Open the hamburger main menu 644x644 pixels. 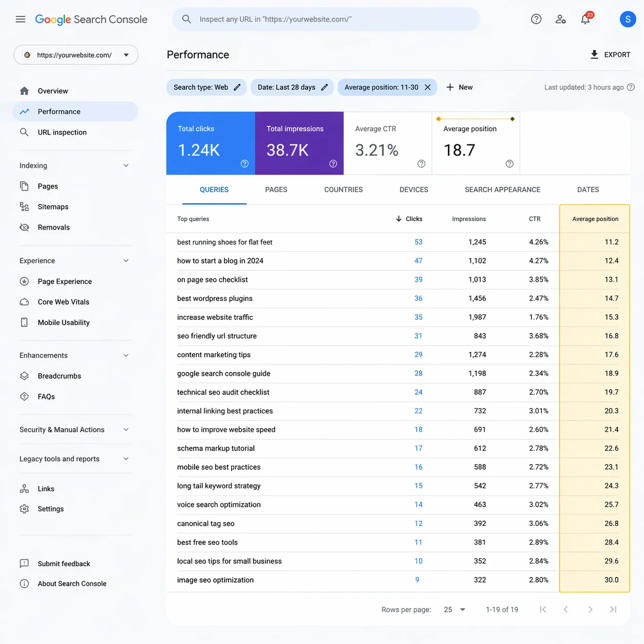point(21,20)
